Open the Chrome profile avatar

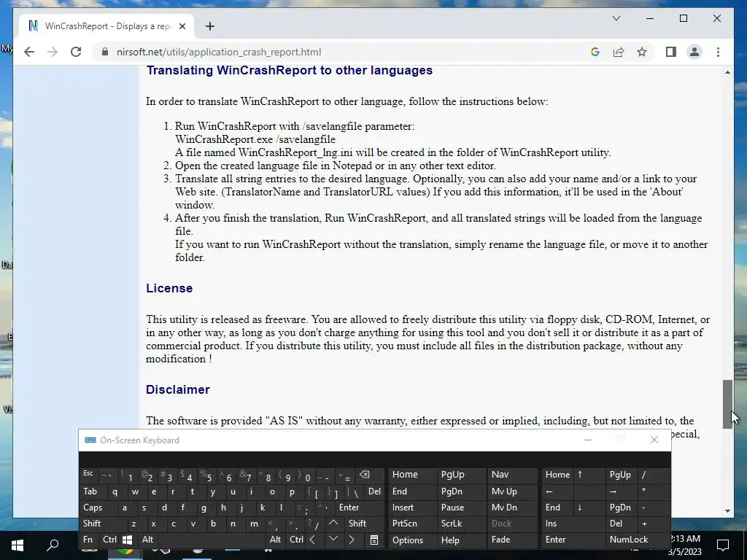(x=694, y=52)
